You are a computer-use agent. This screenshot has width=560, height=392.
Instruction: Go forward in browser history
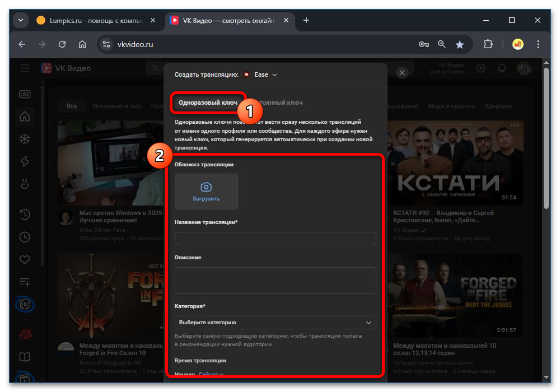click(x=42, y=44)
